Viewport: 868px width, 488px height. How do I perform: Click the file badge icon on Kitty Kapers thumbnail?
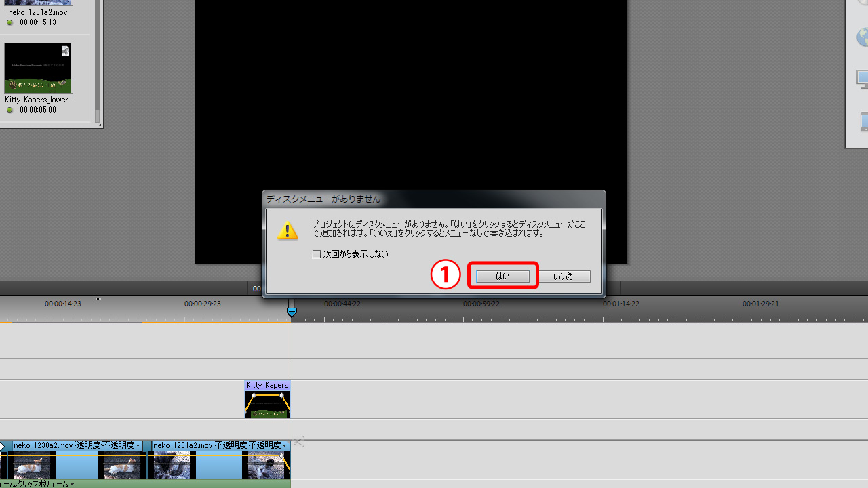click(65, 51)
